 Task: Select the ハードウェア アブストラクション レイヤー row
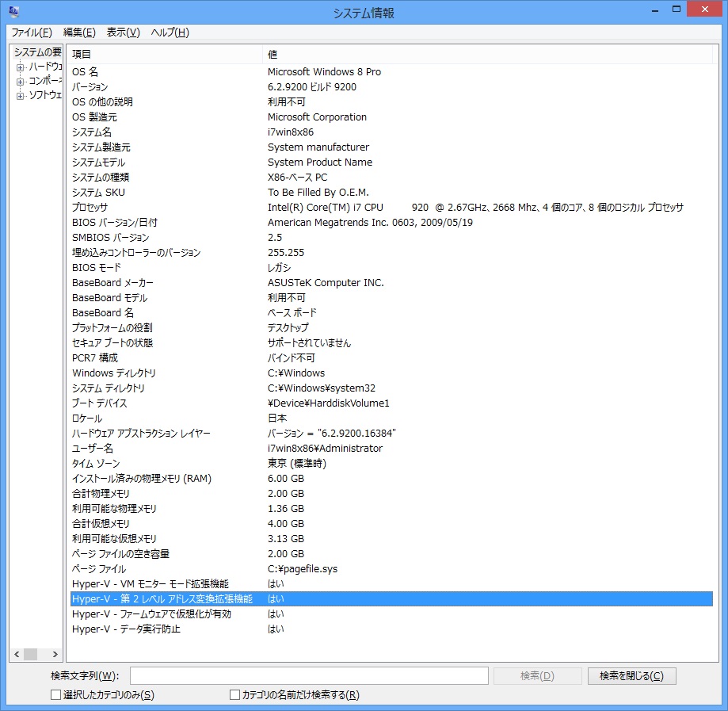coord(391,433)
